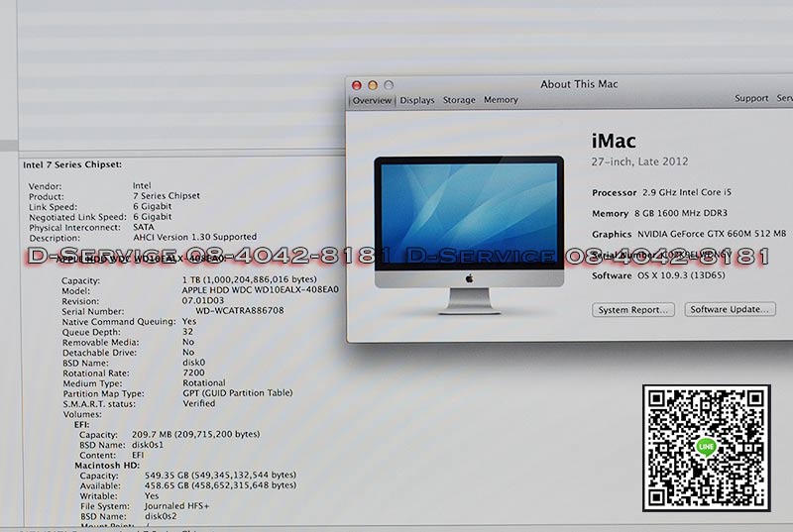Click the Macintosh HD capacity '549.35 GB (549,345,132,544 bytes)'

220,475
